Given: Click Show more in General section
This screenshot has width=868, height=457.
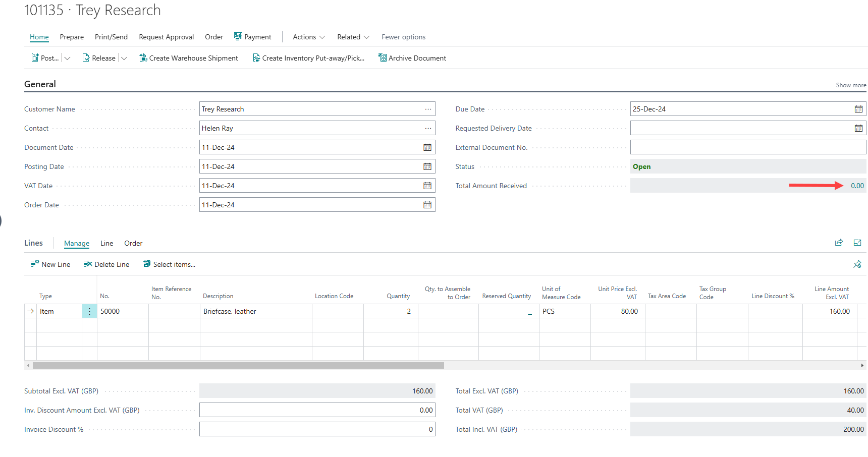Looking at the screenshot, I should coord(850,85).
